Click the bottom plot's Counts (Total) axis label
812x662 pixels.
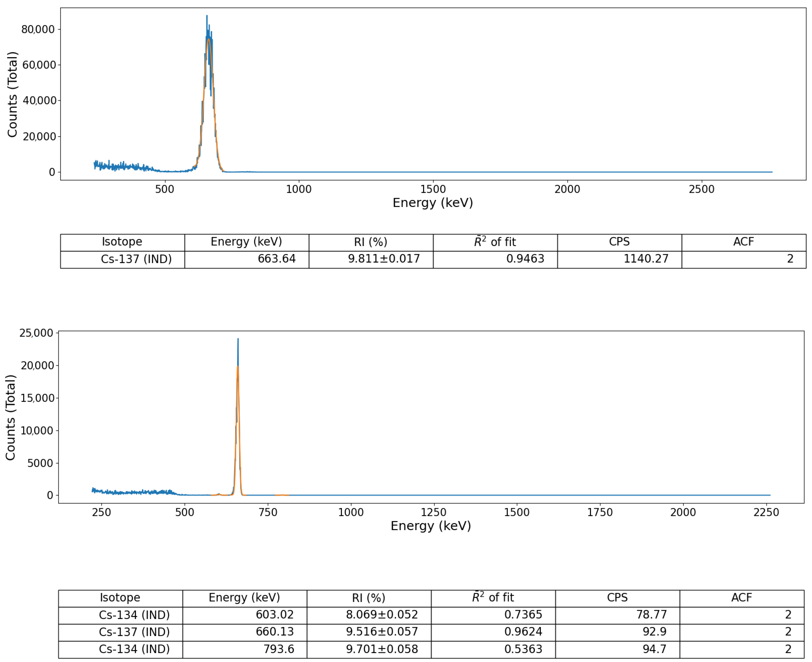point(10,418)
